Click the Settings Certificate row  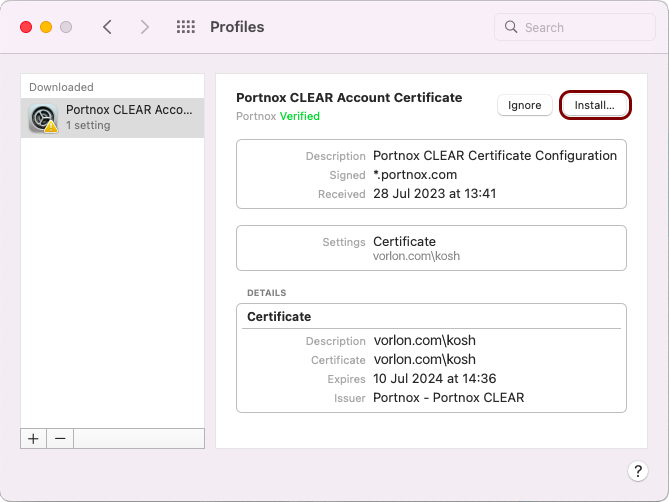click(x=404, y=241)
